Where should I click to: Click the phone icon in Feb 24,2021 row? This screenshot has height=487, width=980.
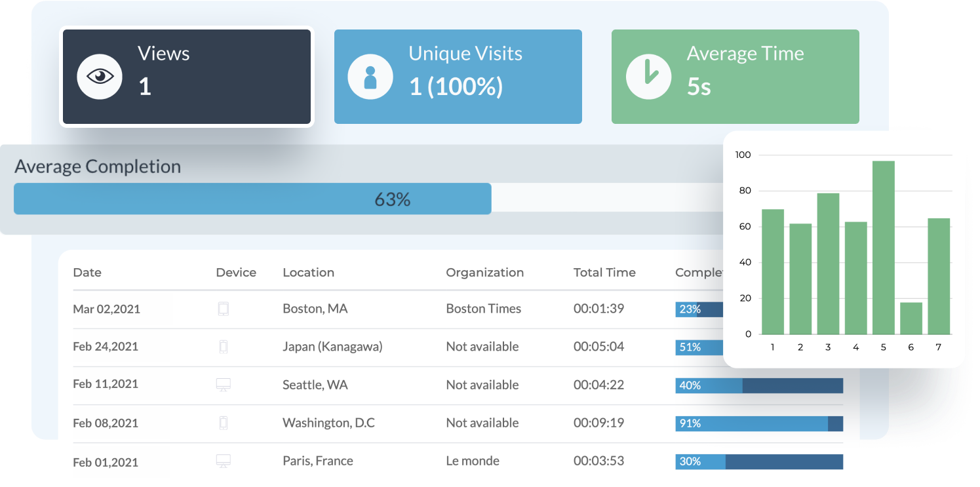pyautogui.click(x=223, y=347)
